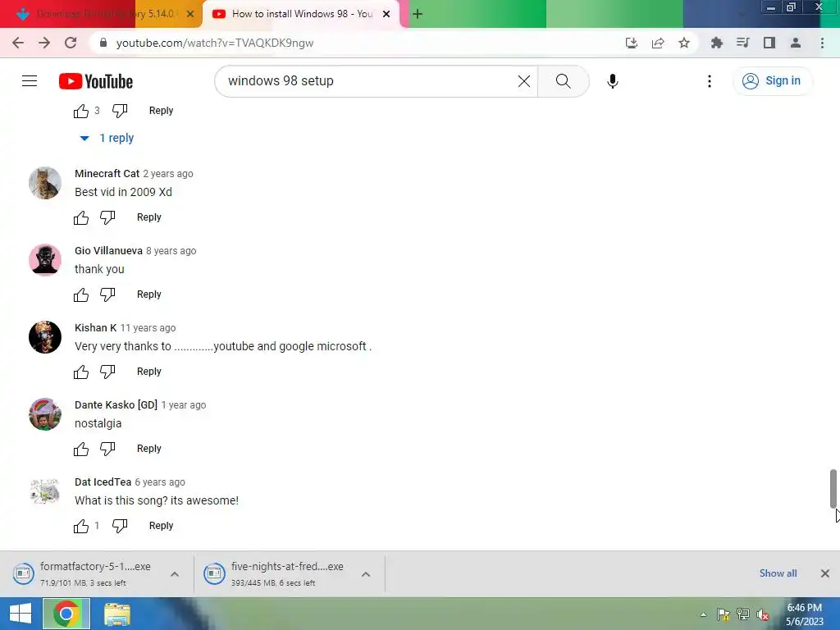
Task: Like Minecraft Cat's comment
Action: pos(81,217)
